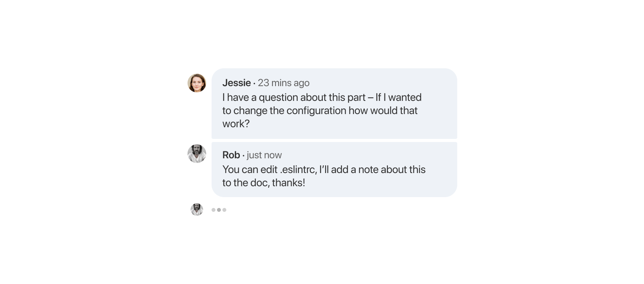Select the word .eslintrc in Rob's message
Screen dimensions: 644x284
297,170
